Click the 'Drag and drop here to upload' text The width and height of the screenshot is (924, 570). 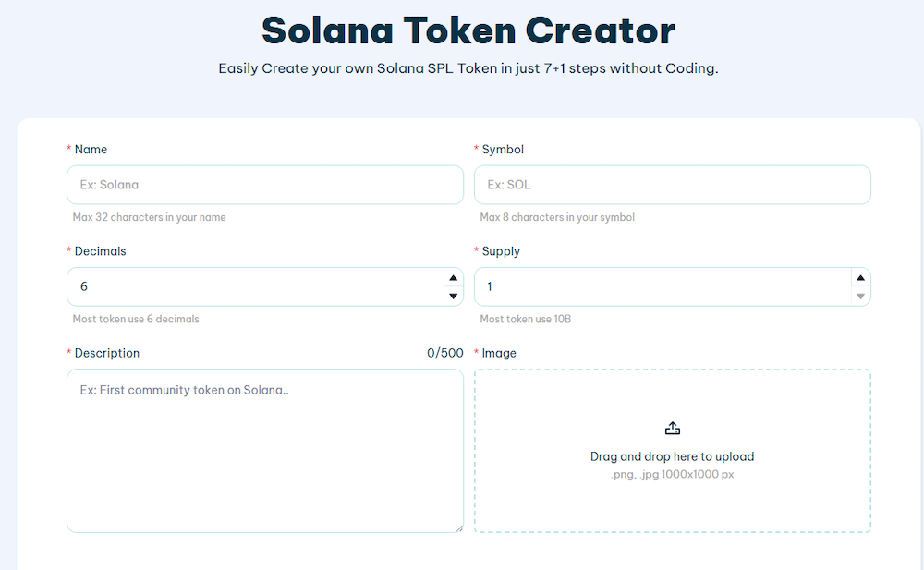click(x=672, y=455)
